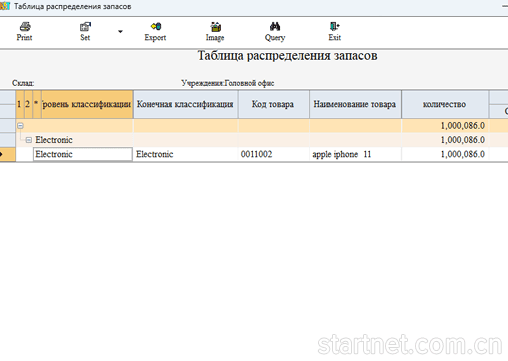The height and width of the screenshot is (361, 508).
Task: Open the dropdown arrow beside Set
Action: coord(120,31)
